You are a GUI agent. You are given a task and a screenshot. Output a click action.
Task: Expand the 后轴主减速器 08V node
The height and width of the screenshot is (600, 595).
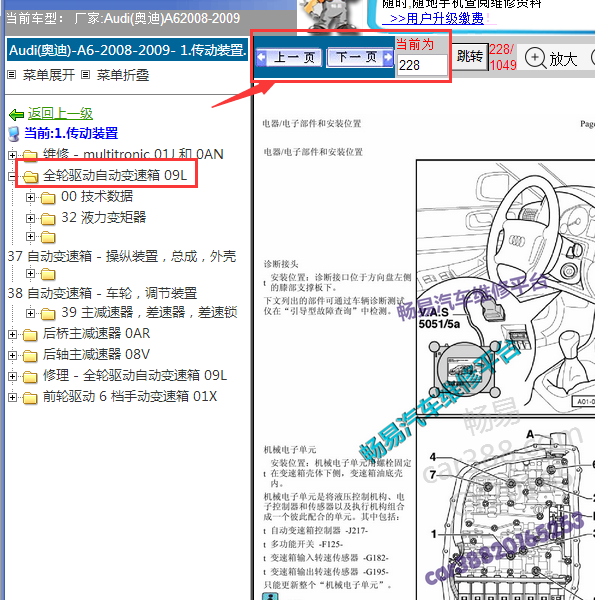tap(12, 355)
